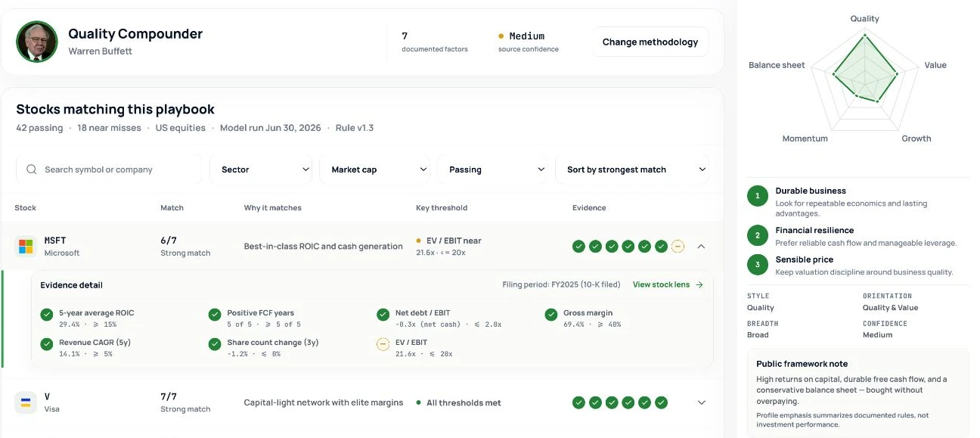The height and width of the screenshot is (438, 980).
Task: Click the 7/7 match score
Action: coord(169,396)
